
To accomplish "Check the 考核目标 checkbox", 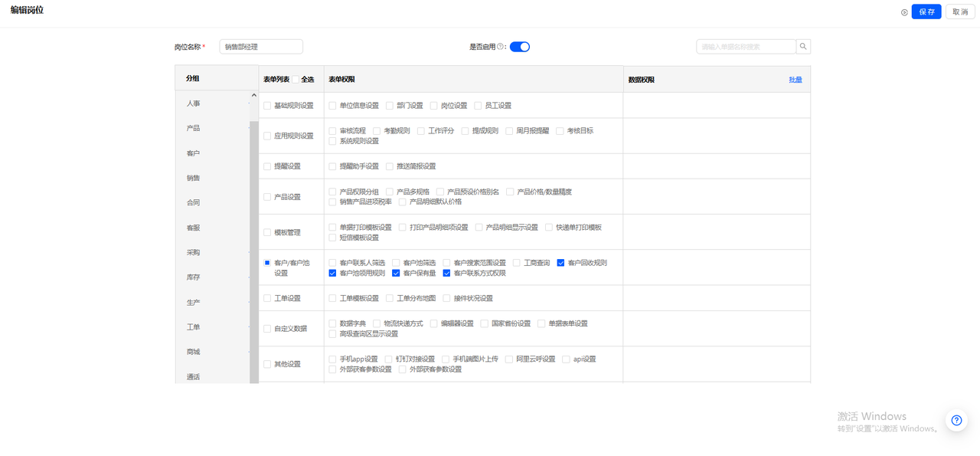I will [560, 131].
